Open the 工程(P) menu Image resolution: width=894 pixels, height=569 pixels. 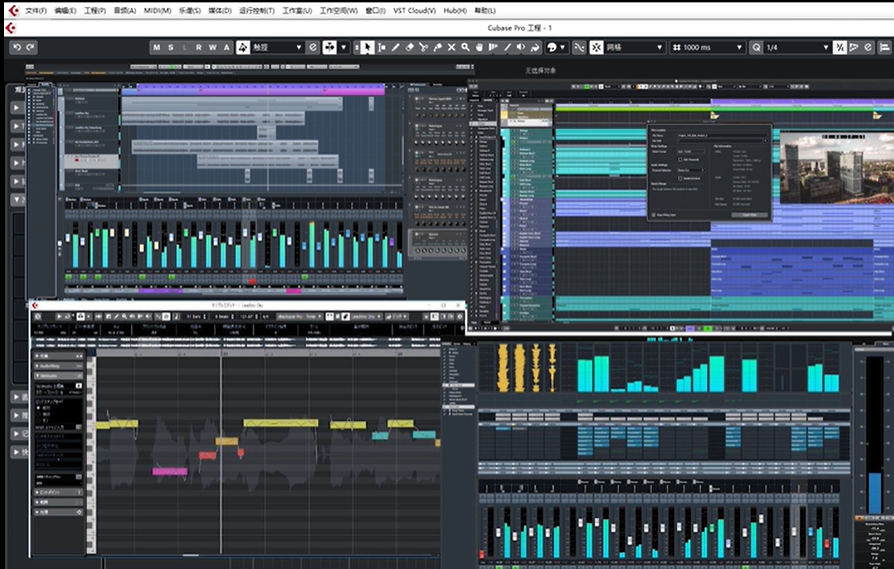tap(95, 11)
